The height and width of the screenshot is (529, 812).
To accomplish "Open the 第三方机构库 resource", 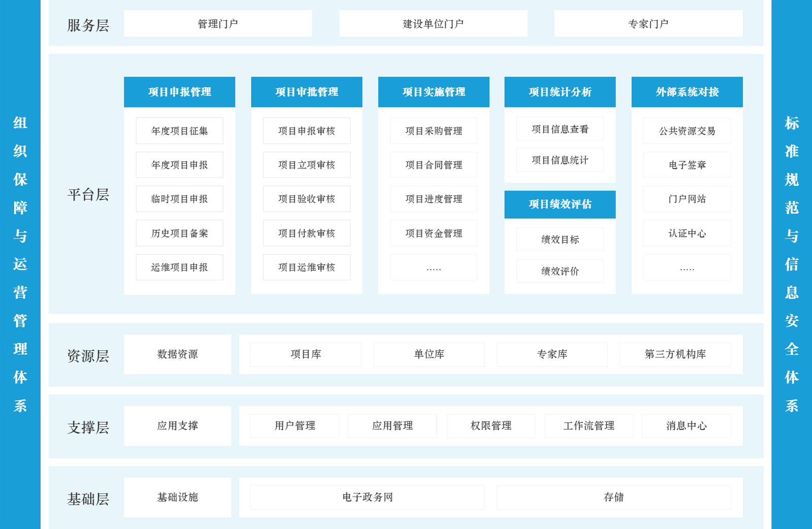I will 675,354.
